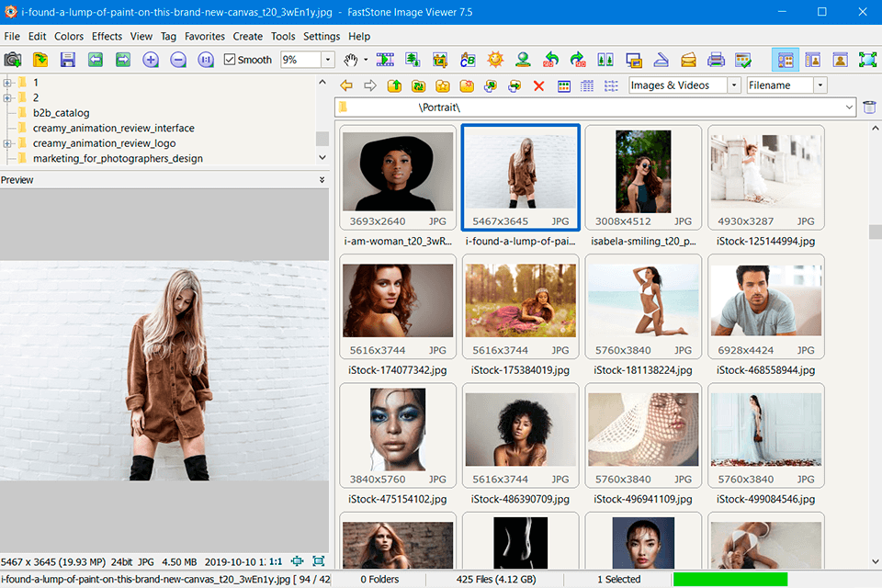Image resolution: width=882 pixels, height=588 pixels.
Task: Click the Acquire from Scanner icon
Action: click(x=12, y=60)
